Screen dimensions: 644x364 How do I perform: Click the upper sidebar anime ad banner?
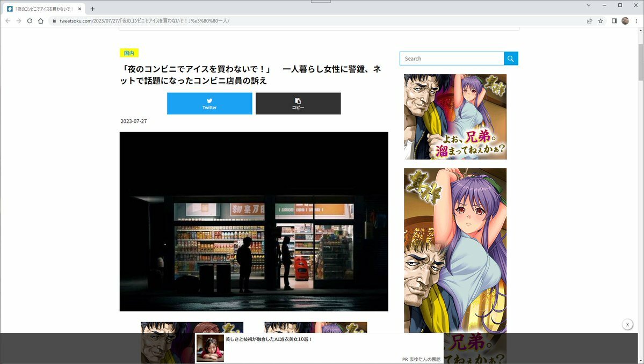455,117
